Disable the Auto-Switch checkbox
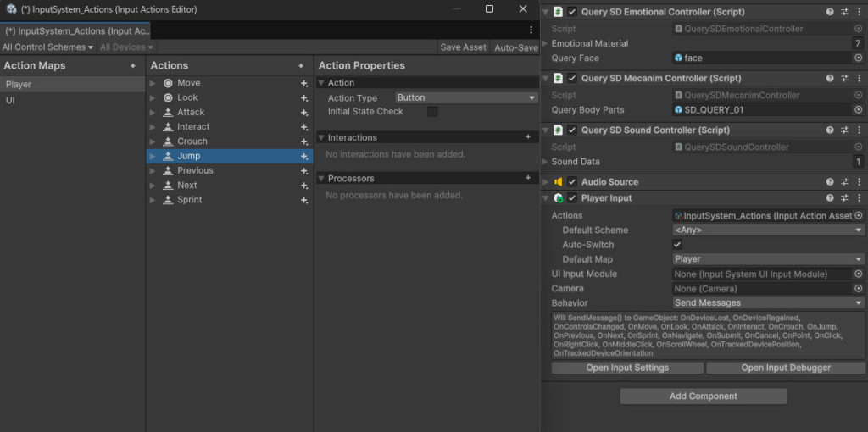The height and width of the screenshot is (432, 868). (x=677, y=245)
